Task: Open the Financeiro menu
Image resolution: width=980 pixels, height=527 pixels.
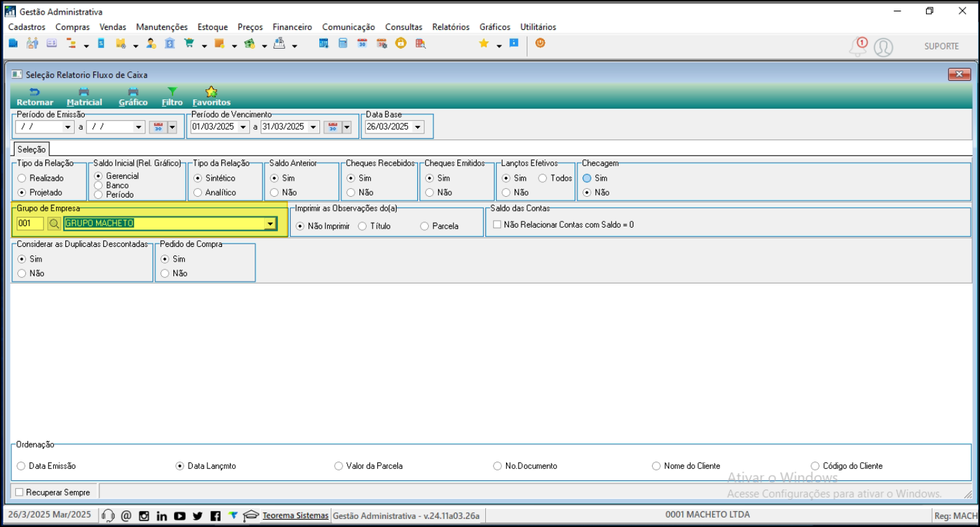Action: [292, 27]
